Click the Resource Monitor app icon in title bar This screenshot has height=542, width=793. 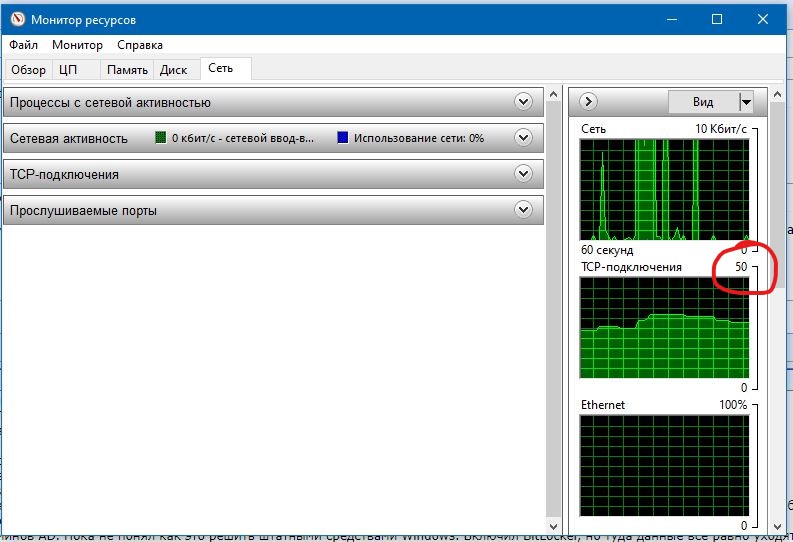[18, 19]
